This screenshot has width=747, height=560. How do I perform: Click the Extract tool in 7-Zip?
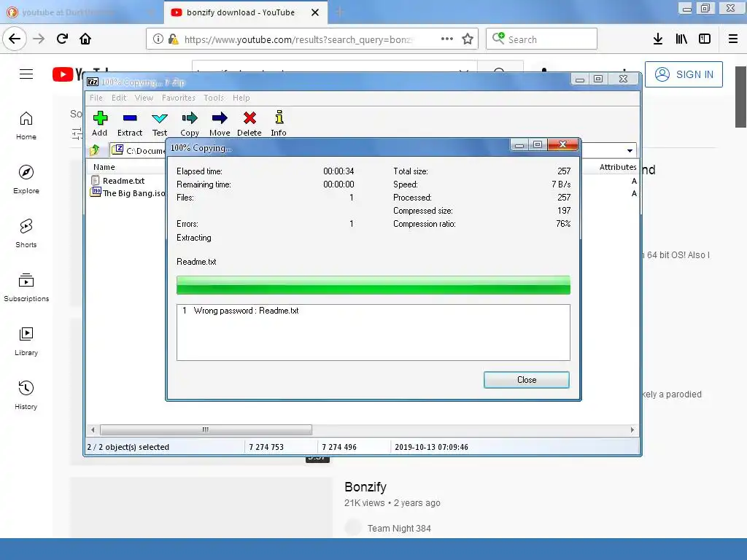(130, 123)
